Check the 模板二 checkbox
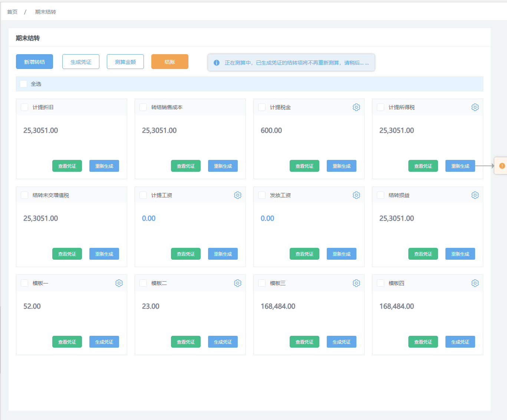This screenshot has width=507, height=420. tap(143, 283)
